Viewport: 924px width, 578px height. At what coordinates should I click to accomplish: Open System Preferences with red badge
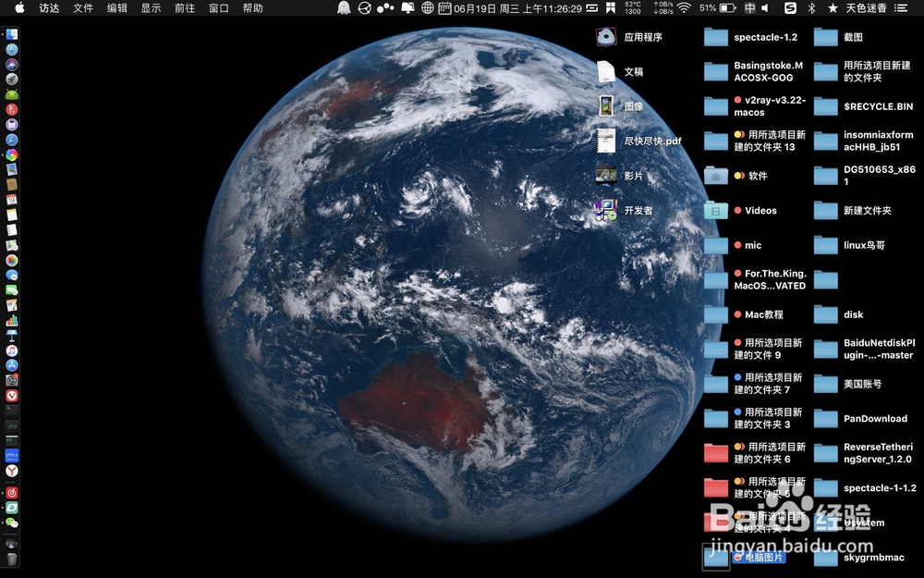pos(12,380)
